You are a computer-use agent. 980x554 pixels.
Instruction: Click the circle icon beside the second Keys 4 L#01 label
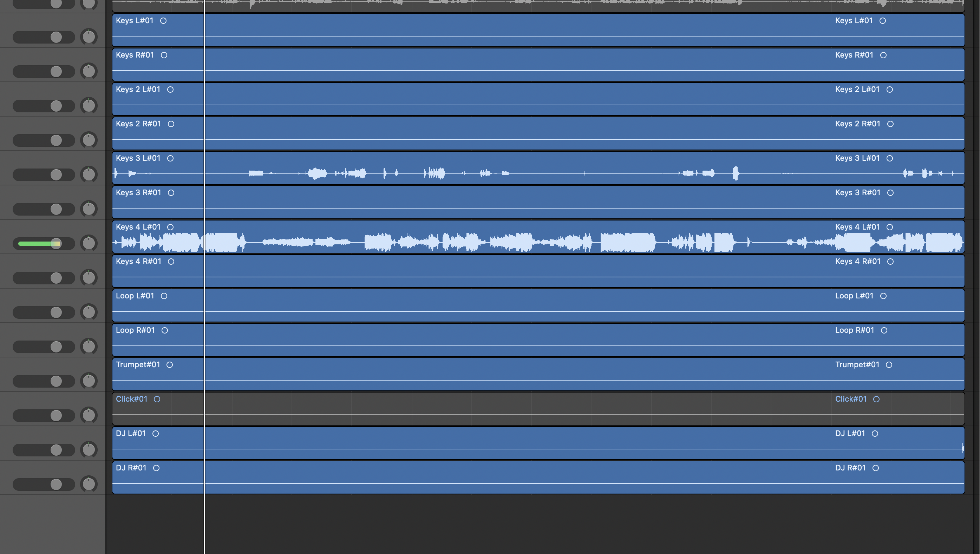click(890, 227)
